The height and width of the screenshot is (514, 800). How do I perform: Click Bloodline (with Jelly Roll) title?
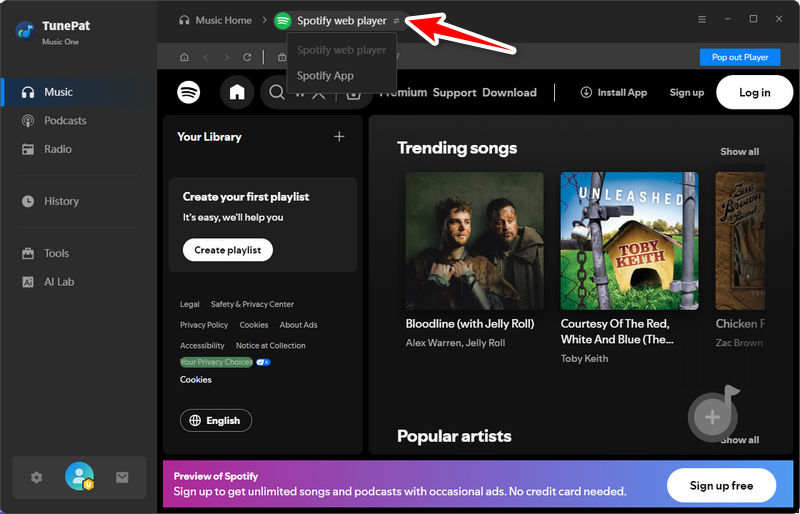(470, 324)
